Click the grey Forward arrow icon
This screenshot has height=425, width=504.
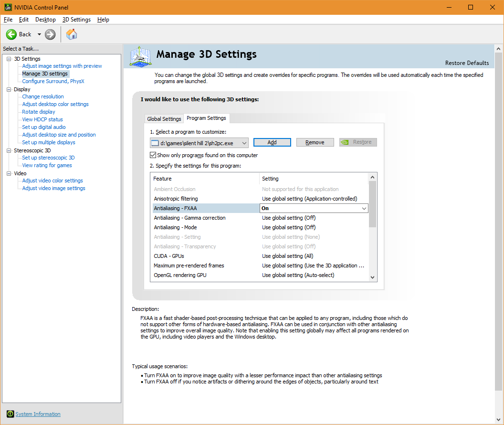[50, 34]
